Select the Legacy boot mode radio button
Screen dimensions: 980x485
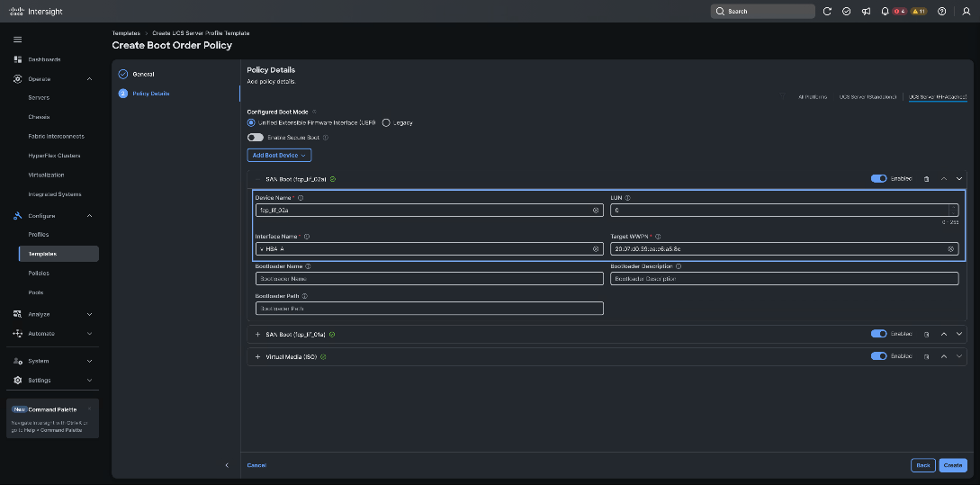coord(386,122)
